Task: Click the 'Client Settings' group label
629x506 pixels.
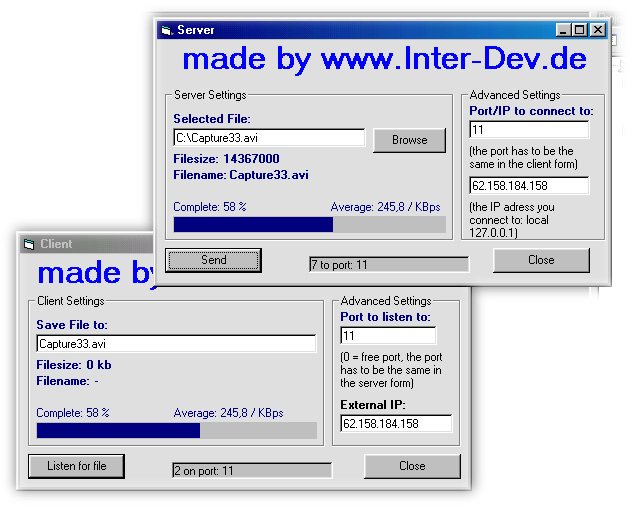Action: click(x=71, y=301)
